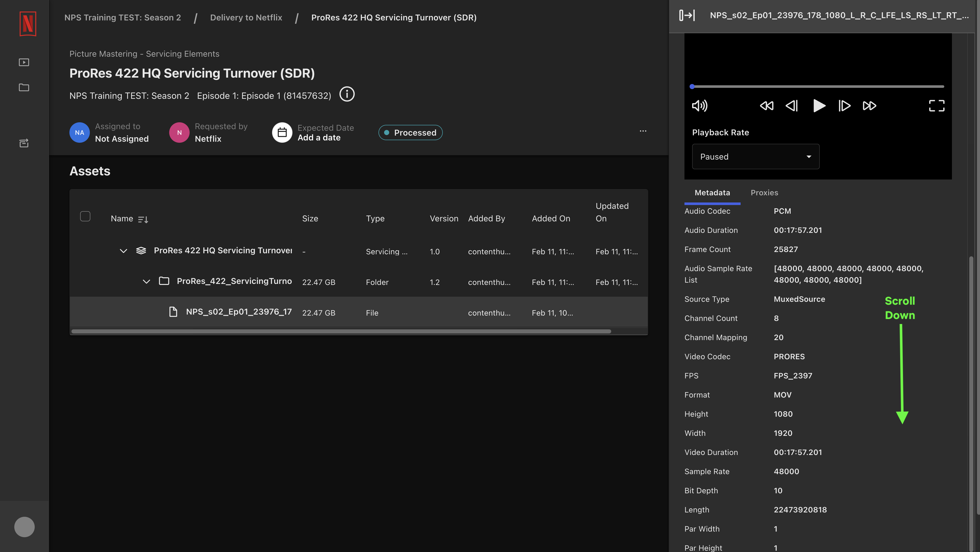Screen dimensions: 980x552
Task: Click the assets table horizontal scrollbar
Action: tap(341, 331)
